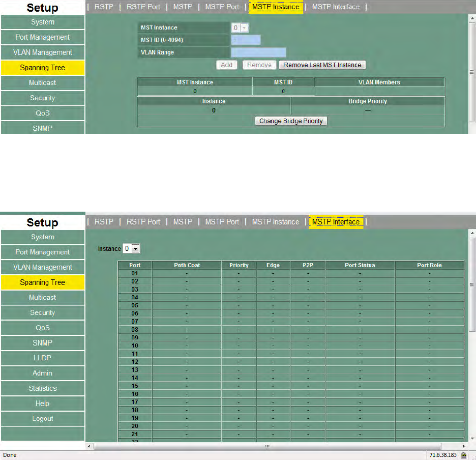This screenshot has width=476, height=460.
Task: Open MSTP Port tab in lower panel
Action: point(222,222)
